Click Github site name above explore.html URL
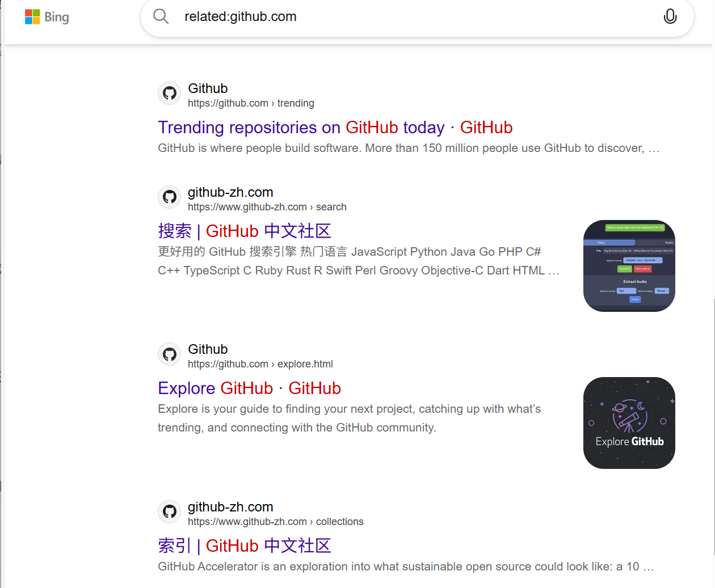This screenshot has width=715, height=588. point(208,349)
